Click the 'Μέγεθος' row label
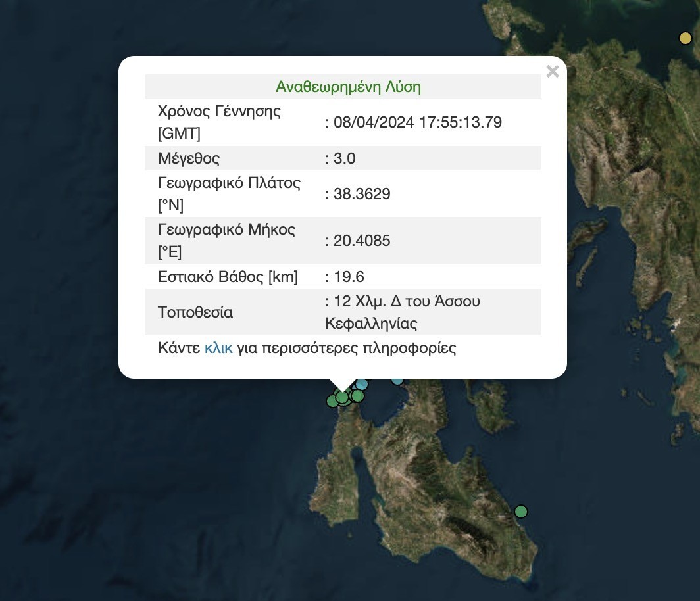 click(x=189, y=158)
